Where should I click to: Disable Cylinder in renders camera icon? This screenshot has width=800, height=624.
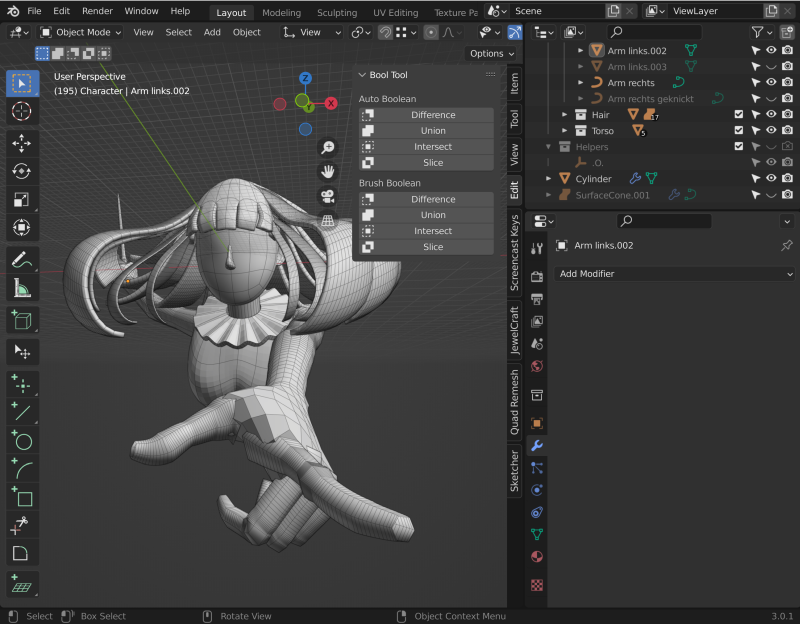click(787, 179)
